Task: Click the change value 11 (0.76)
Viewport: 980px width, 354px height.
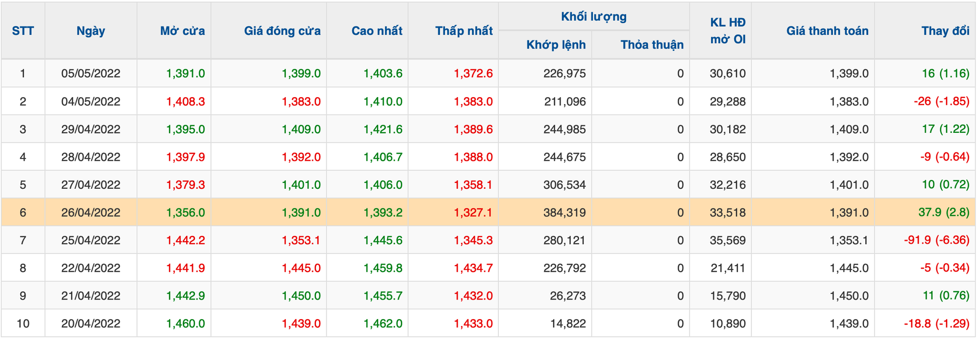Action: click(946, 296)
